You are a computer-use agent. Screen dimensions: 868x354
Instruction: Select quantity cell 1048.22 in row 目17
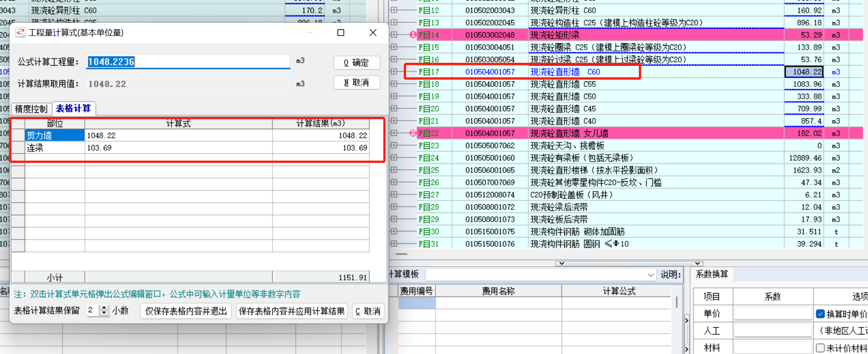[804, 71]
